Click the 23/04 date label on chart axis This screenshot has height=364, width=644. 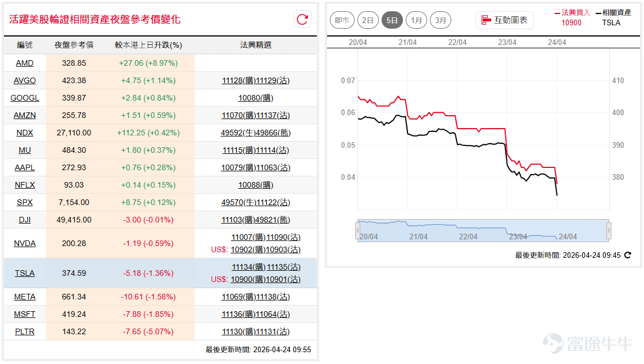tap(507, 42)
